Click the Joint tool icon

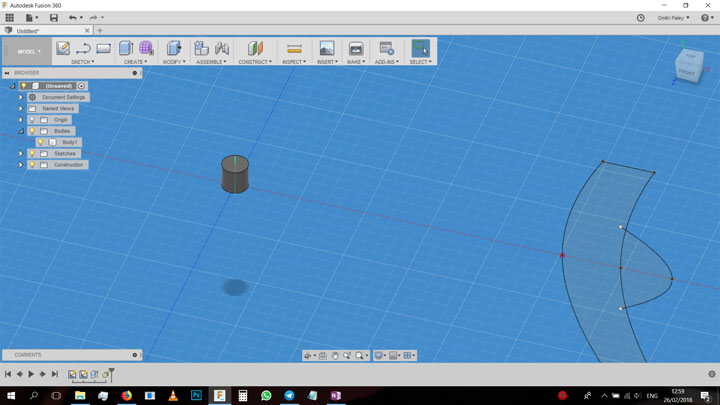[x=222, y=48]
